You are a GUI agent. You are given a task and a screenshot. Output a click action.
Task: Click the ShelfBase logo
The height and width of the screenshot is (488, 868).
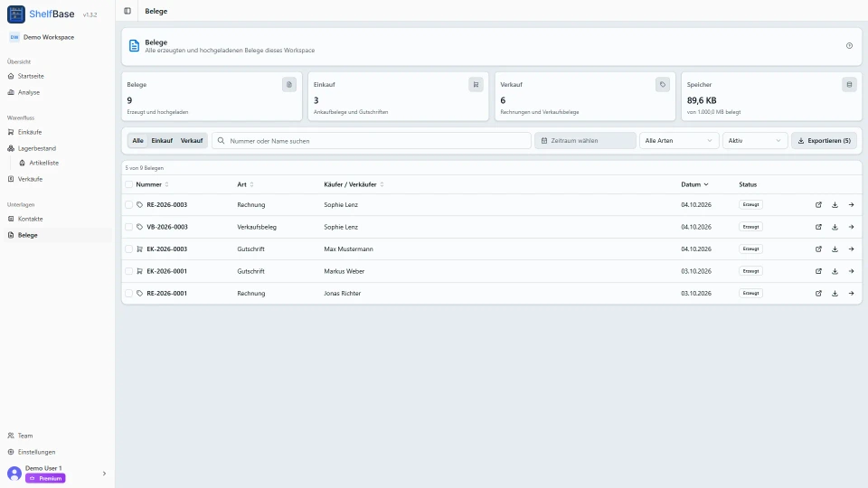tap(16, 14)
